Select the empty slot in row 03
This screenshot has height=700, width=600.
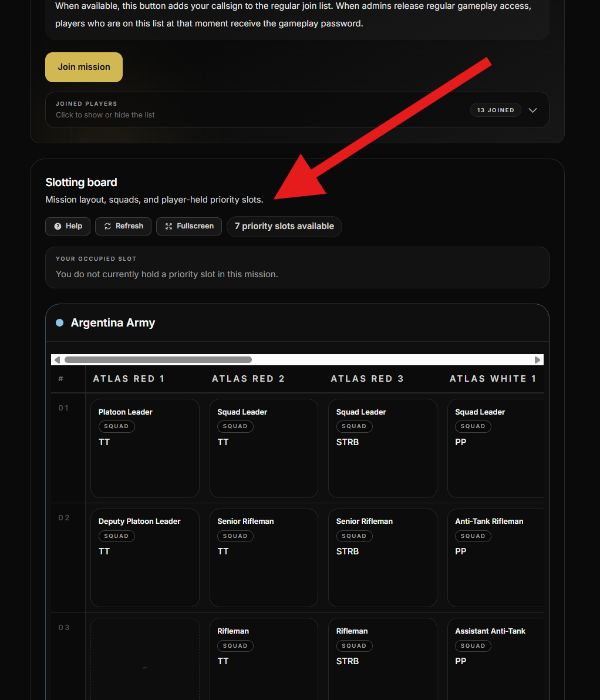pos(144,658)
